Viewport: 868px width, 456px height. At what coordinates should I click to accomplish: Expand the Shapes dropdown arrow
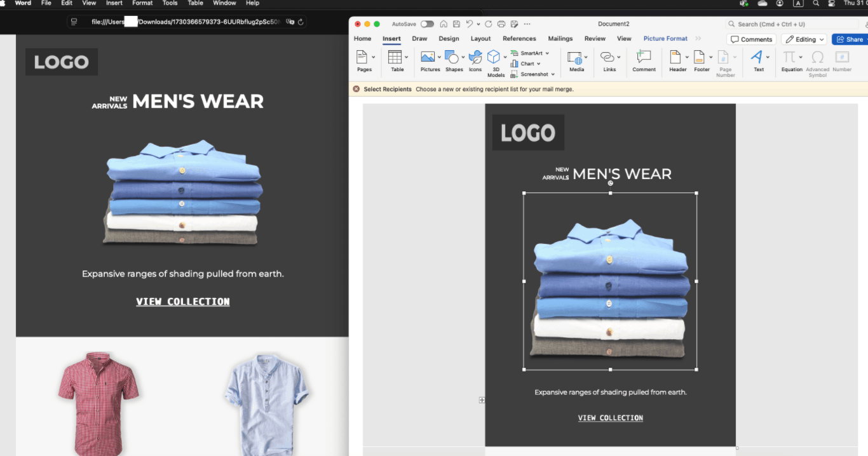[x=463, y=57]
